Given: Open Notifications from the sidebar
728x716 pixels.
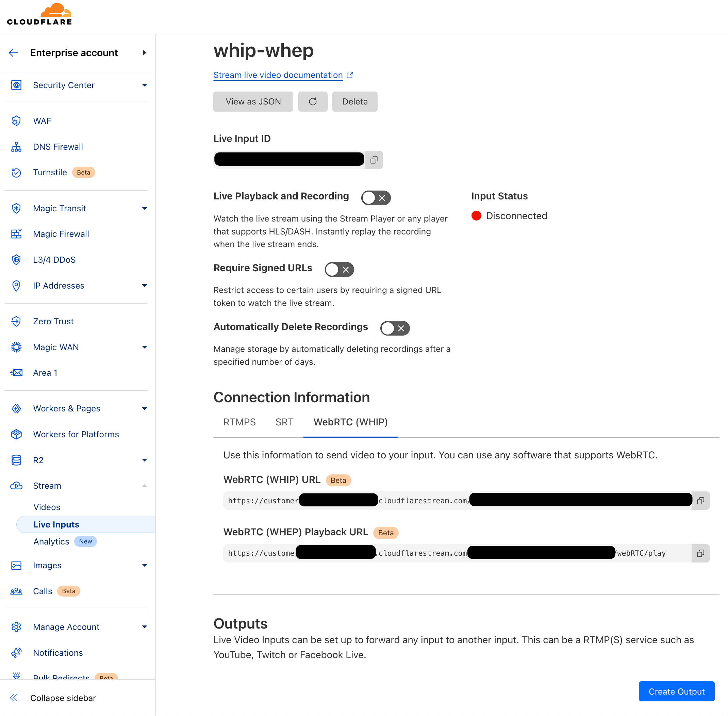Looking at the screenshot, I should pyautogui.click(x=58, y=652).
